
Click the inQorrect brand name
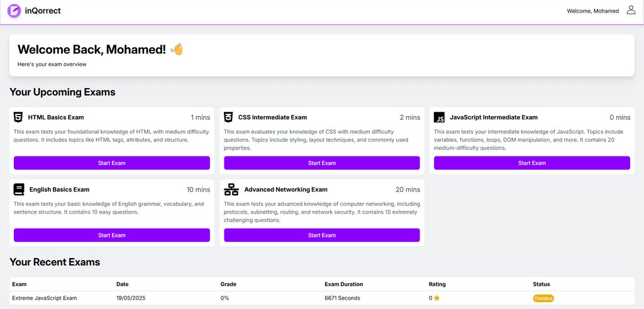(x=43, y=11)
